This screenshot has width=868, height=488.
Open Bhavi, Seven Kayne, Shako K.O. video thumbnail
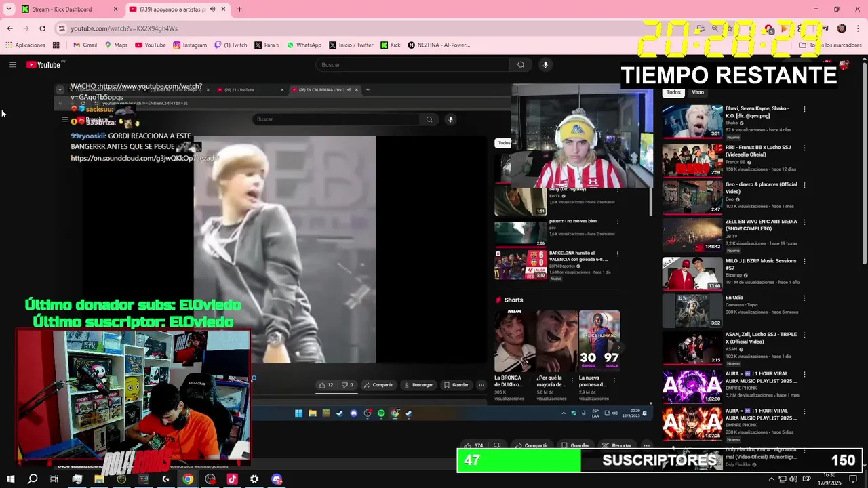(692, 121)
